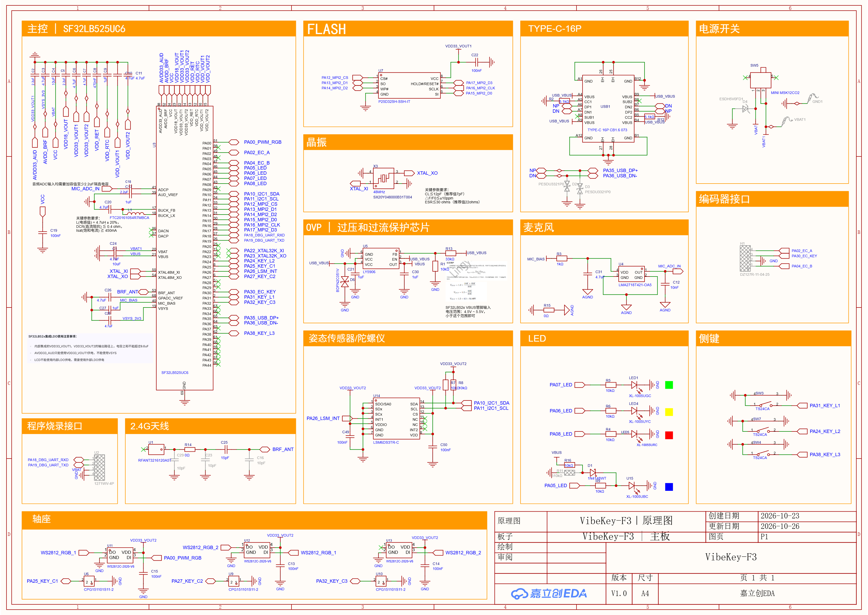Viewport: 868px width, 615px height.
Task: Select the D1 1N4148WT diode symbol
Action: [x=593, y=473]
